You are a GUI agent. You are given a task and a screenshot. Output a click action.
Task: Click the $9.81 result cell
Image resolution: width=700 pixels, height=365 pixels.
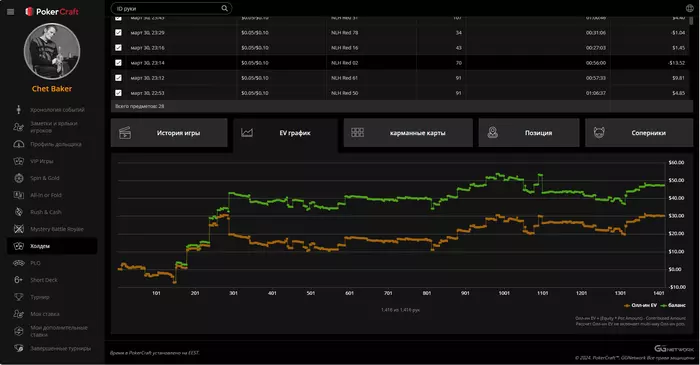click(x=678, y=78)
